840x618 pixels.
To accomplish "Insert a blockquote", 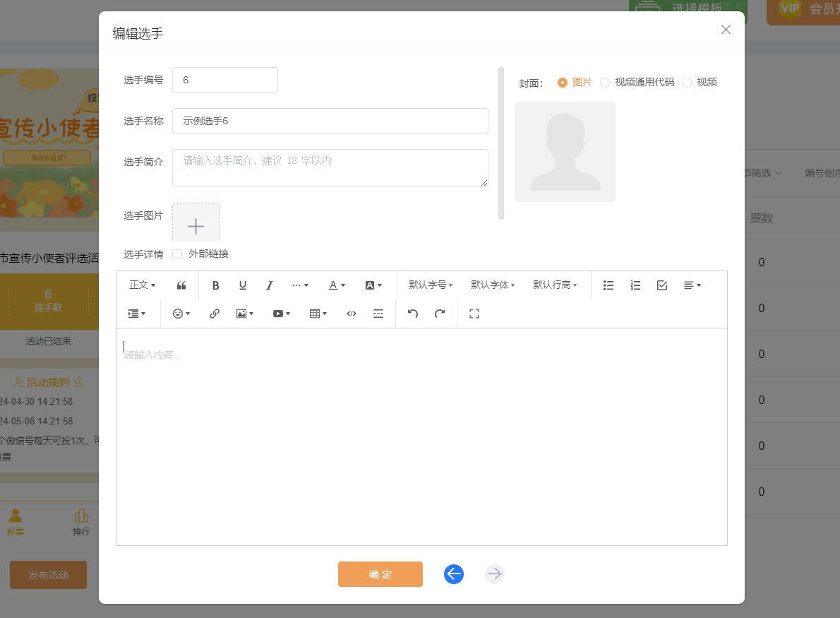I will click(x=181, y=285).
